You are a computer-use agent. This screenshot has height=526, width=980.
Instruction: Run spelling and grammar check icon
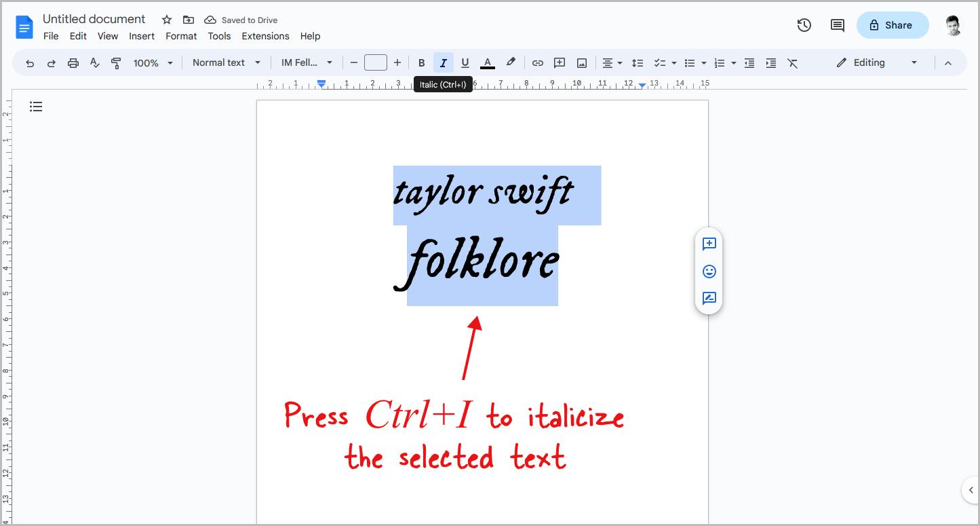95,63
